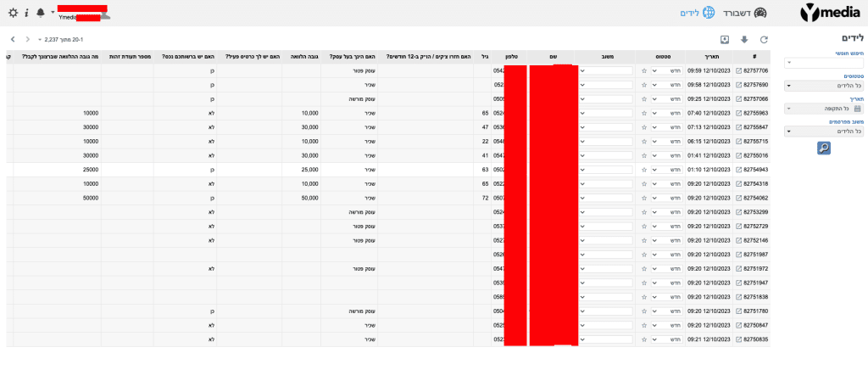Image resolution: width=868 pixels, height=381 pixels.
Task: Star the 82755847 lead row
Action: (x=644, y=127)
